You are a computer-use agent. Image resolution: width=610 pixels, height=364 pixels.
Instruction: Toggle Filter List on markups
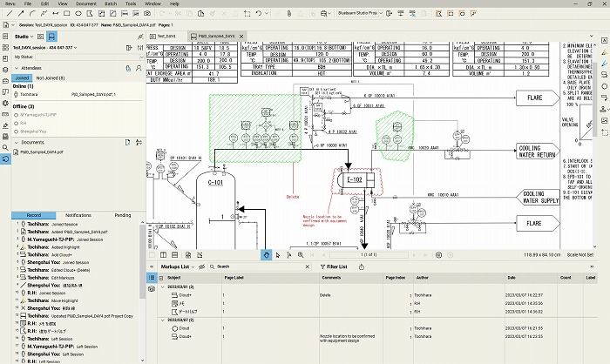click(x=334, y=266)
